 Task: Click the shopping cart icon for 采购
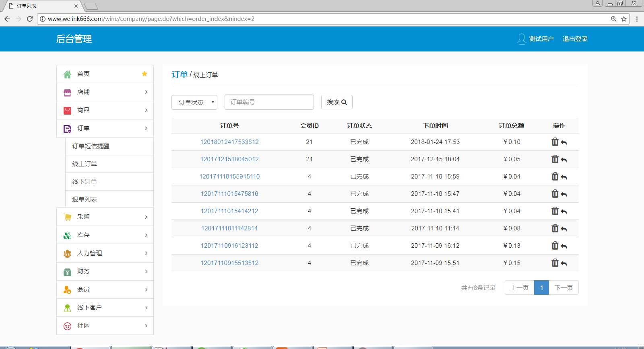(x=67, y=217)
